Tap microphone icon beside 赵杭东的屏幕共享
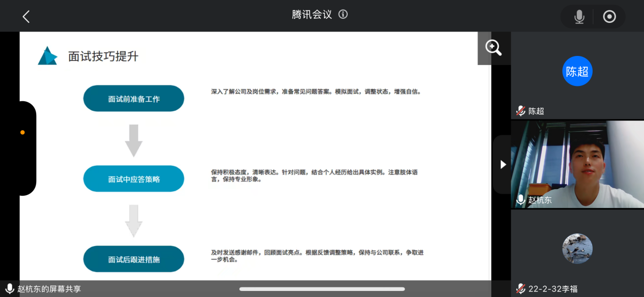644x297 pixels. coord(10,288)
